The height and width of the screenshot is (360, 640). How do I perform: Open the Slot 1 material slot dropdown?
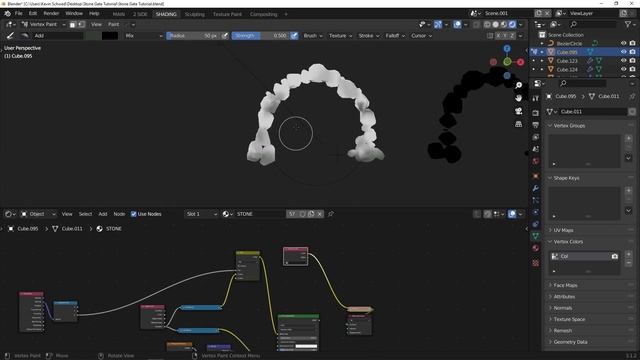(201, 214)
